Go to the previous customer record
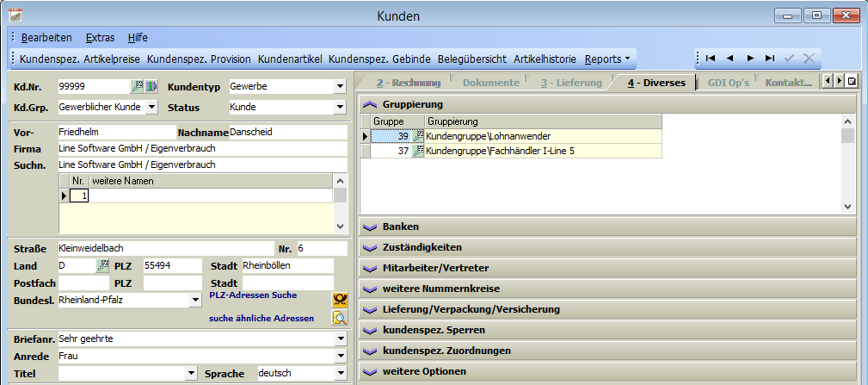This screenshot has width=868, height=385. [729, 59]
